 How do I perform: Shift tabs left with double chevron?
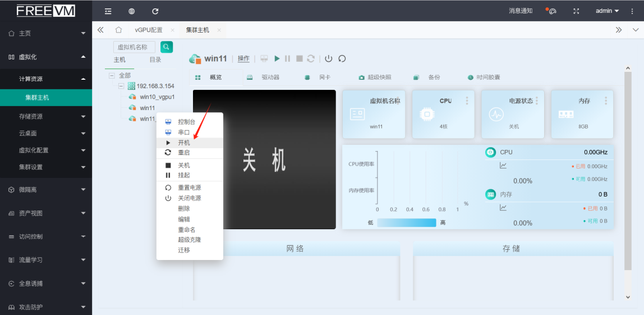[x=100, y=30]
